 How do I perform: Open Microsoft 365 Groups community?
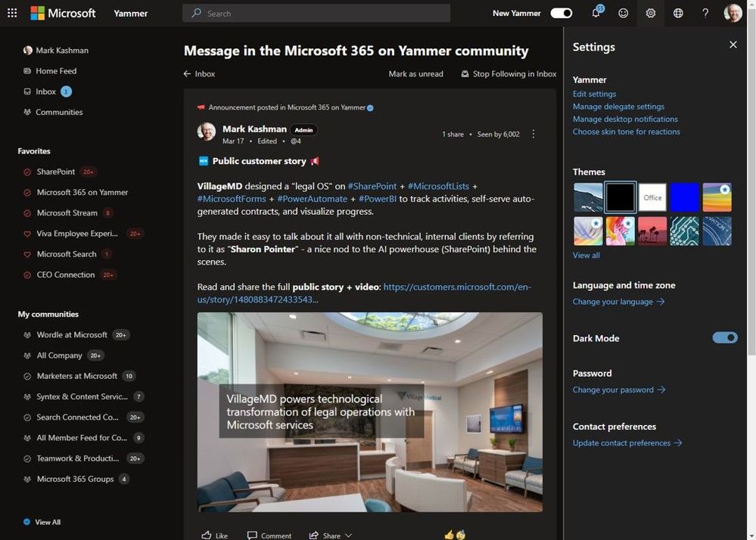tap(76, 479)
